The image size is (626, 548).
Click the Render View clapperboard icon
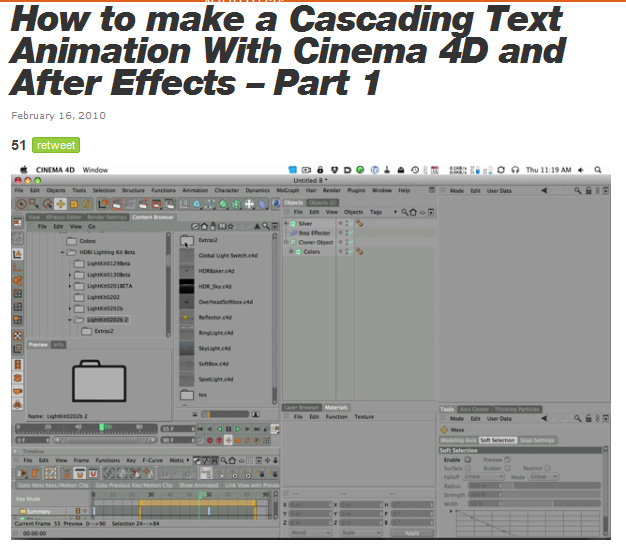point(117,204)
